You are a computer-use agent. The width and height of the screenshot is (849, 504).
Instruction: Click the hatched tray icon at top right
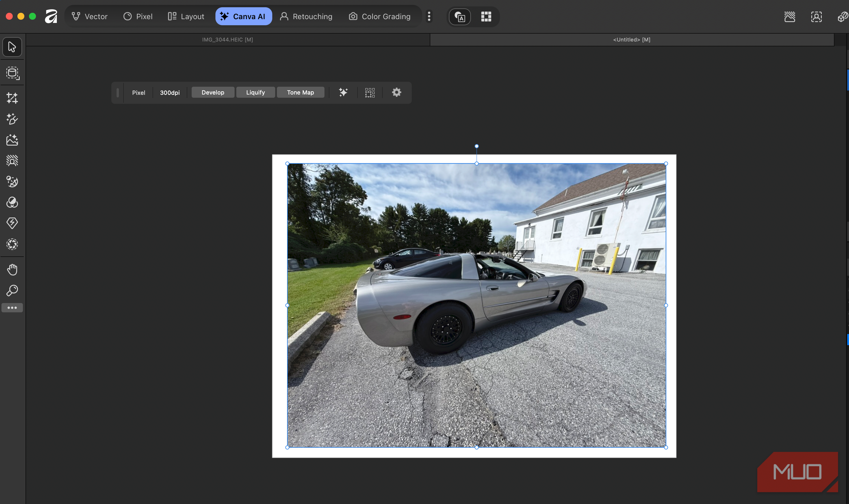pos(790,17)
